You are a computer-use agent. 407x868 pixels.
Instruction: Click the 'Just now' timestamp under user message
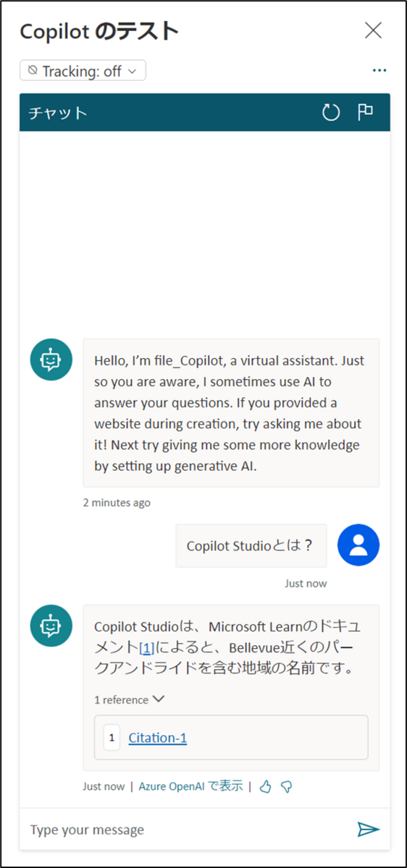tap(306, 584)
